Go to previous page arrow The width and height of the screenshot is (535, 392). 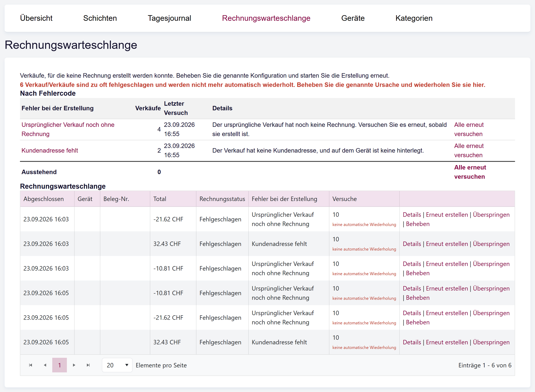[45, 365]
